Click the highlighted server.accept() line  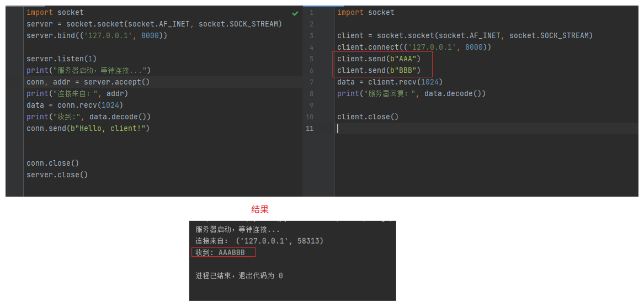coord(88,82)
